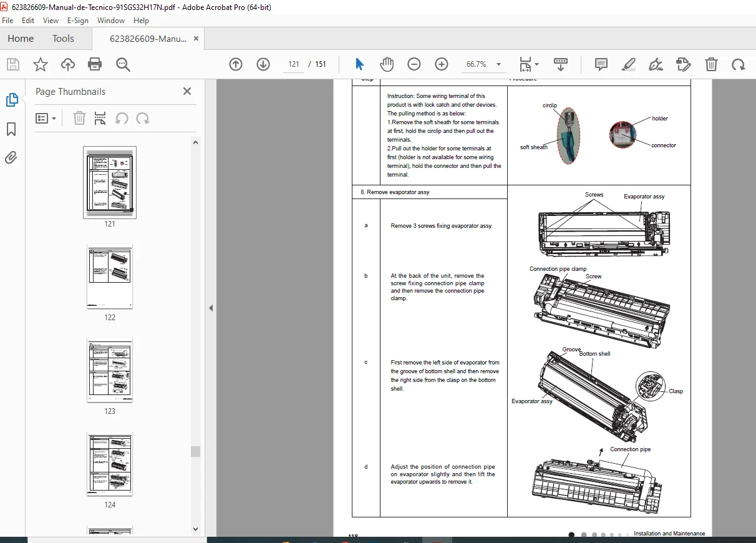Open the View menu

click(x=51, y=21)
